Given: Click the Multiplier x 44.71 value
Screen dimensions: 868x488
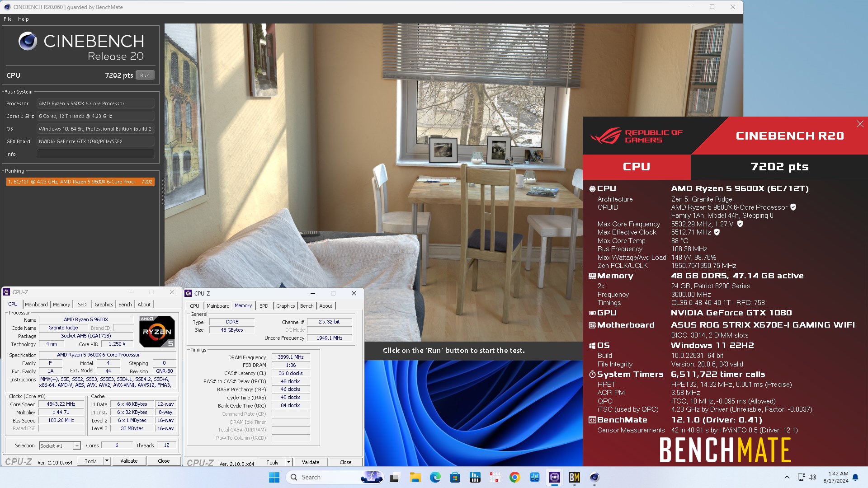Looking at the screenshot, I should (x=61, y=413).
